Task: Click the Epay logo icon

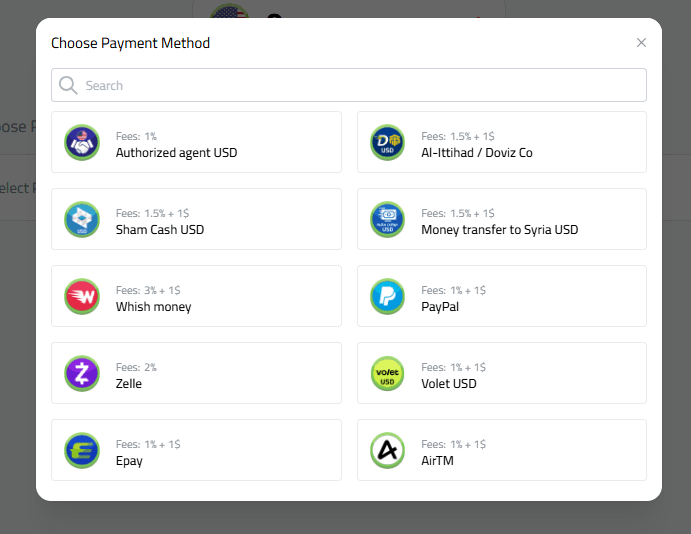Action: point(82,450)
